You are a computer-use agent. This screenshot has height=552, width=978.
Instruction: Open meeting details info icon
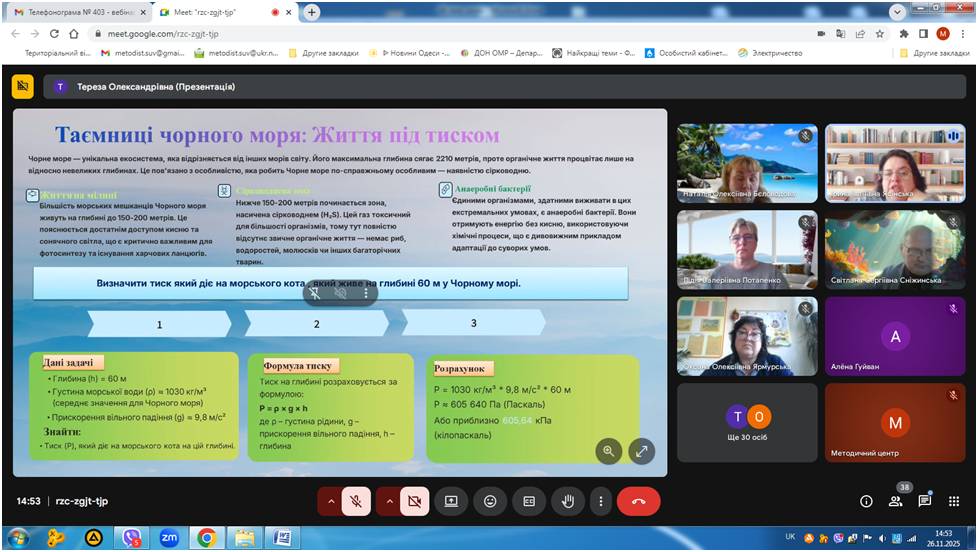866,501
